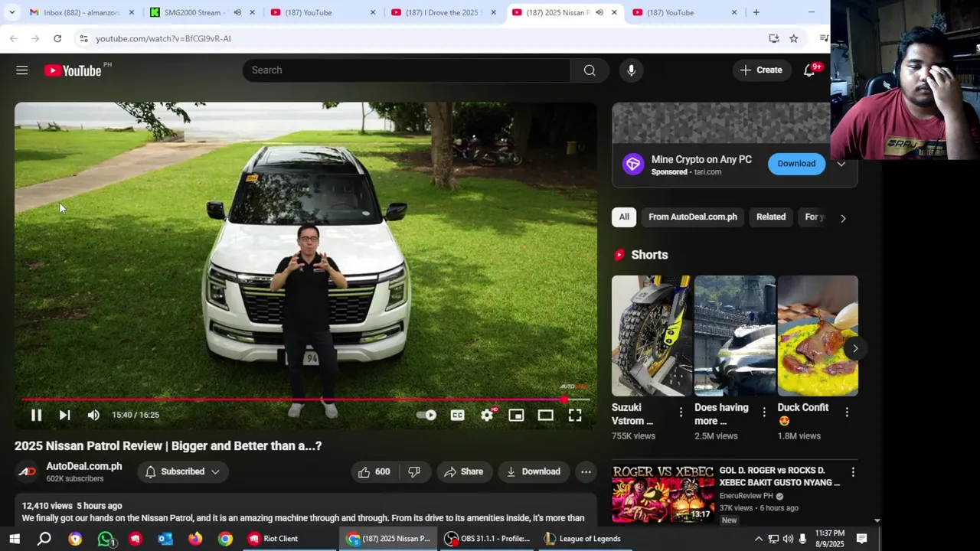Reload the current page
Screen dimensions: 980x551
[x=57, y=38]
